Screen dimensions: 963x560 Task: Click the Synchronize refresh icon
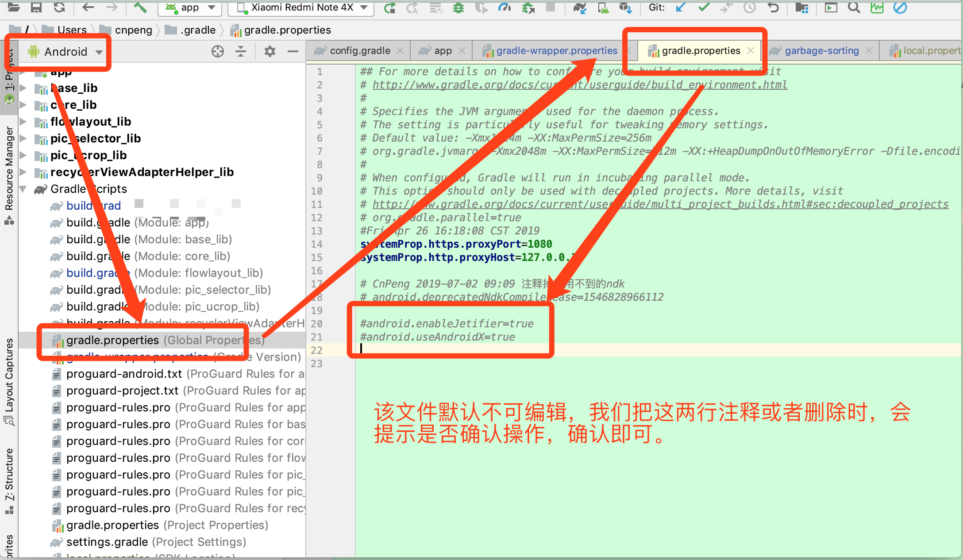(x=59, y=7)
